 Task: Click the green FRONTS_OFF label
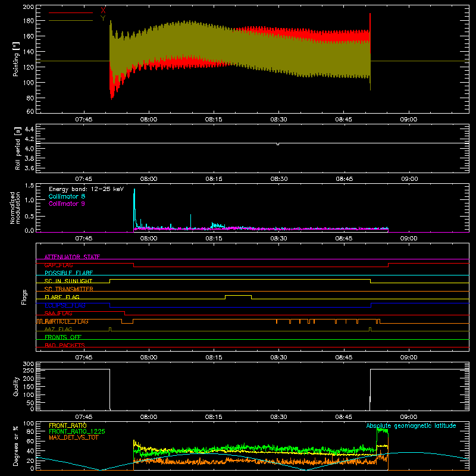point(63,337)
